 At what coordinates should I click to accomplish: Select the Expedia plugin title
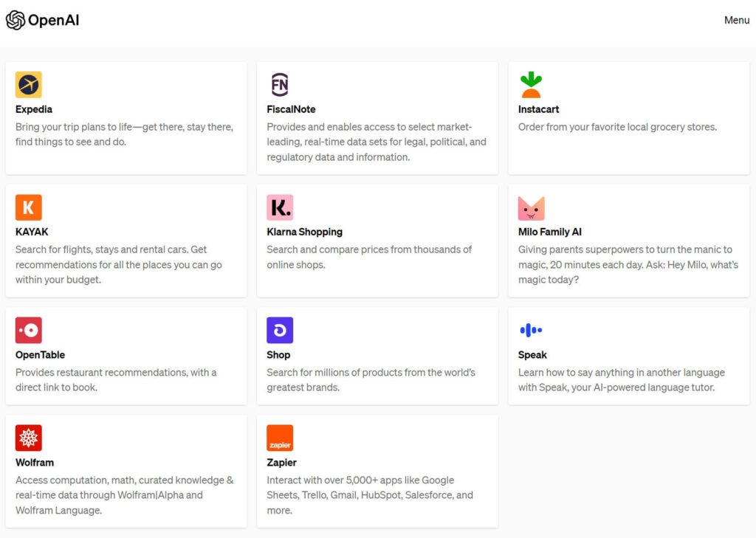(x=34, y=109)
